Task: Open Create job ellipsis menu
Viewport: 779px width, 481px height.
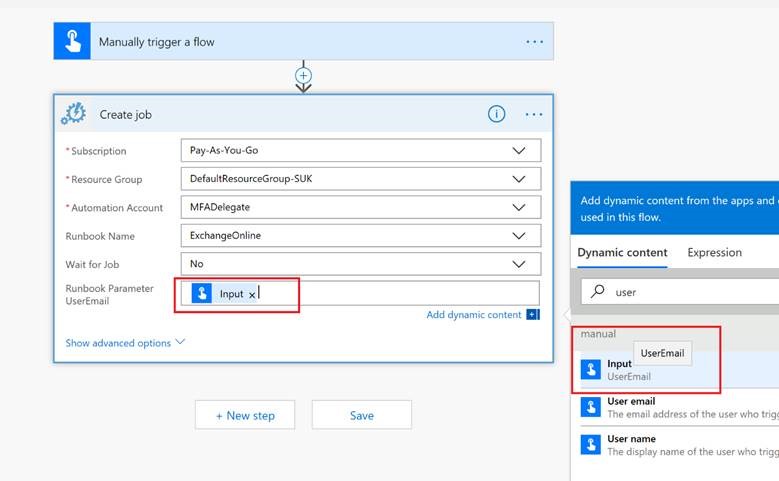Action: point(534,114)
